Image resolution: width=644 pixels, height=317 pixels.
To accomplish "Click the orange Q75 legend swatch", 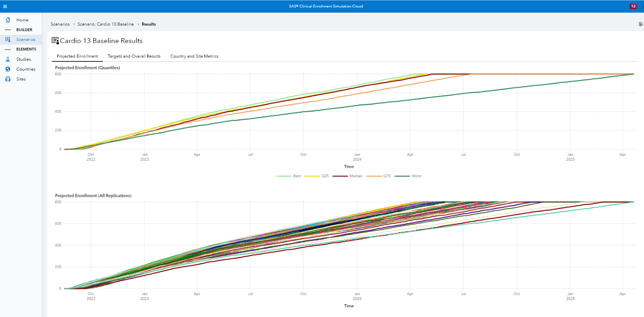I will (374, 176).
